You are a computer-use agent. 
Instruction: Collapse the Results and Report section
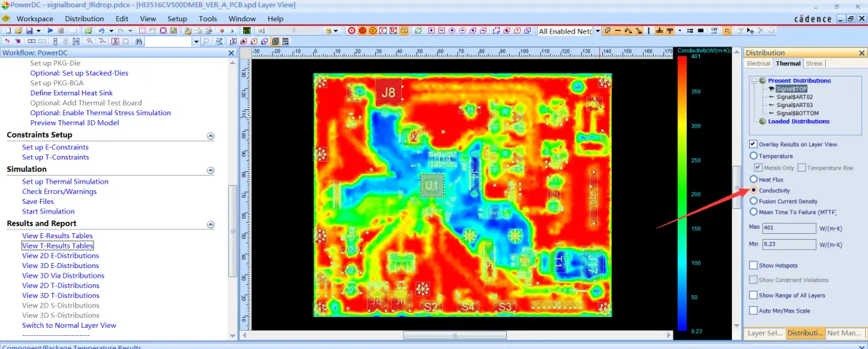point(210,224)
